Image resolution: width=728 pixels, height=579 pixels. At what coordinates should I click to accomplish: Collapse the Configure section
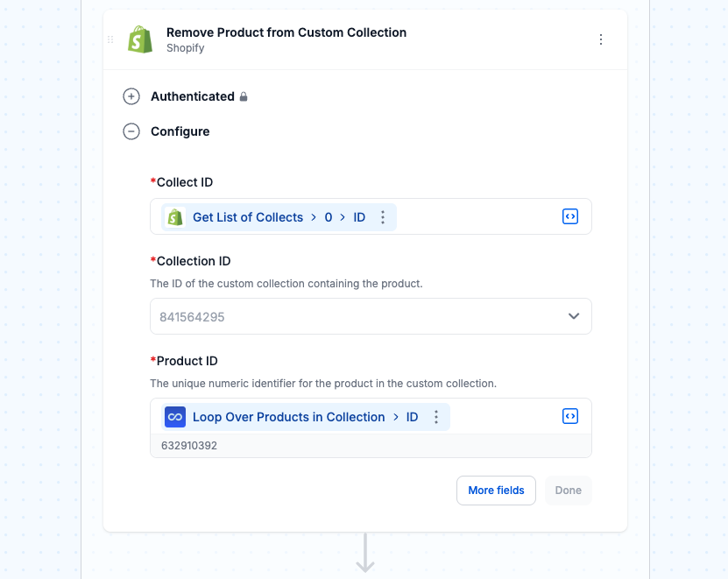[x=131, y=132]
